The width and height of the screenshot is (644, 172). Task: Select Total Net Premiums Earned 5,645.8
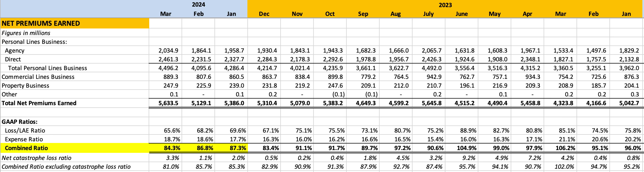coord(432,103)
